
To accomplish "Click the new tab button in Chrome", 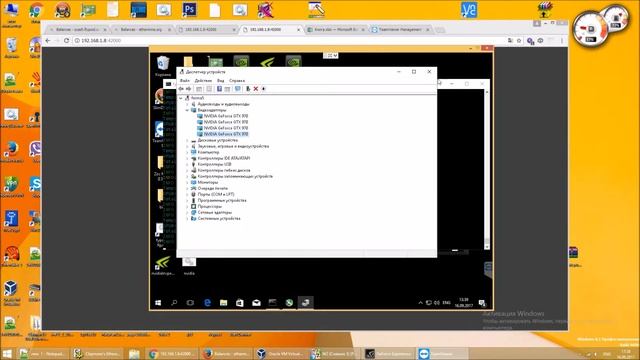I will pyautogui.click(x=440, y=30).
